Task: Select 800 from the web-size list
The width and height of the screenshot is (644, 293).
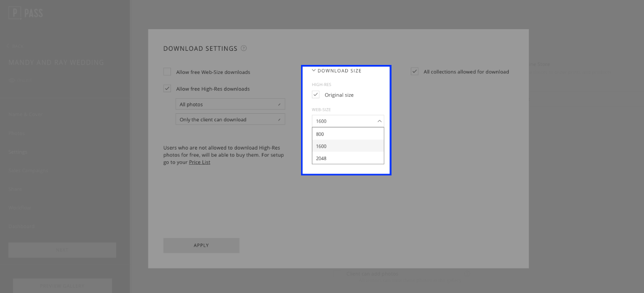Action: 348,134
